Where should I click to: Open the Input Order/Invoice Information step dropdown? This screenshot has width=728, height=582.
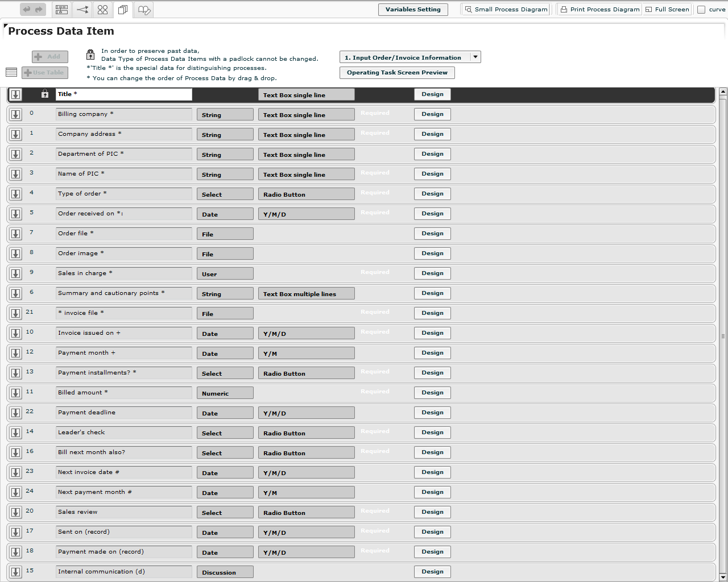click(474, 57)
